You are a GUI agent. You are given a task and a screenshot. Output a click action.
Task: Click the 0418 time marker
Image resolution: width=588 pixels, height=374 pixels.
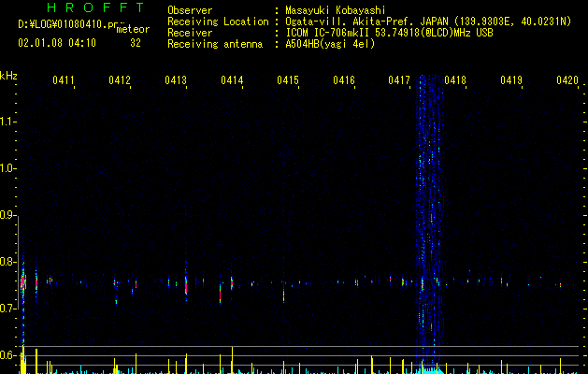coord(455,79)
